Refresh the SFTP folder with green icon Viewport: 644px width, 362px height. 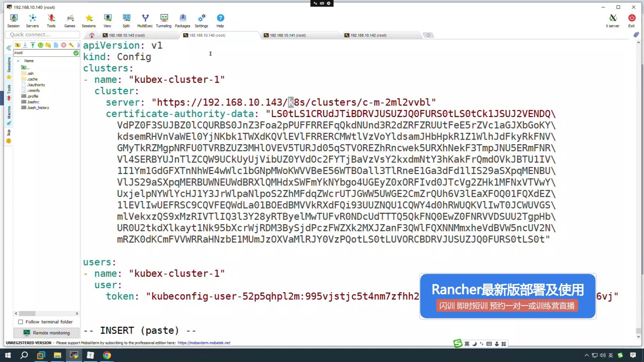40,45
